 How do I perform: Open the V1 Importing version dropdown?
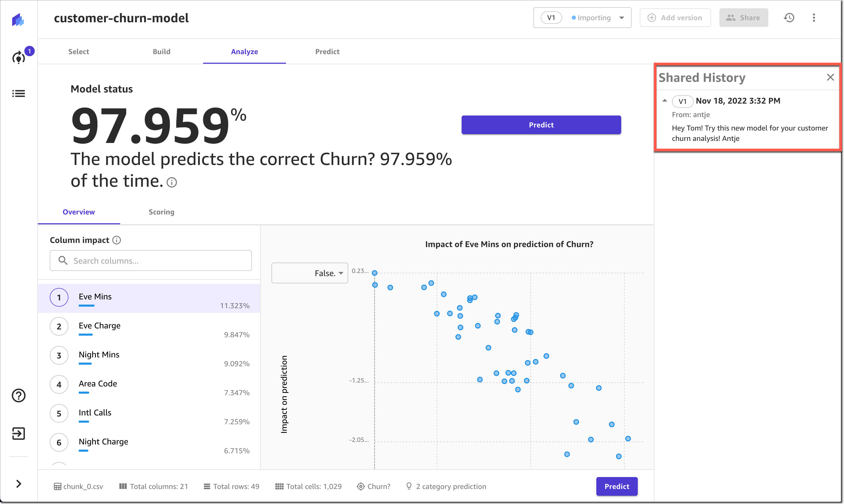click(582, 18)
